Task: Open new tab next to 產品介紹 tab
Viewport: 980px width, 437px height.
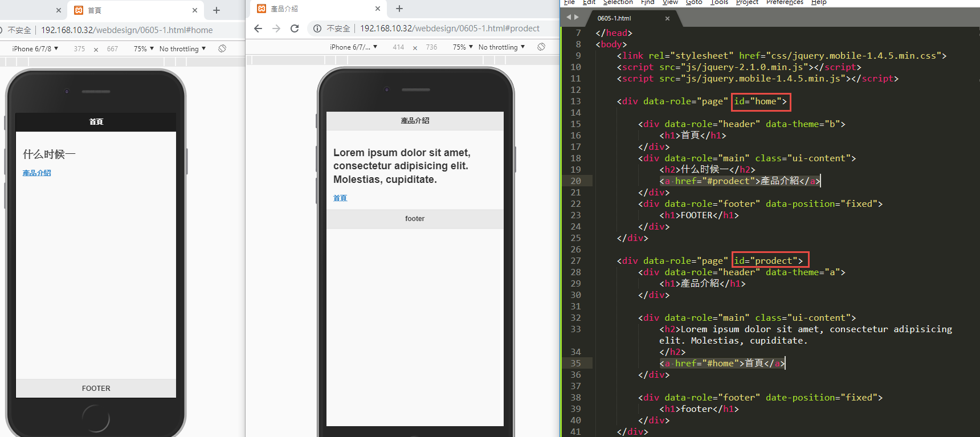Action: (399, 9)
